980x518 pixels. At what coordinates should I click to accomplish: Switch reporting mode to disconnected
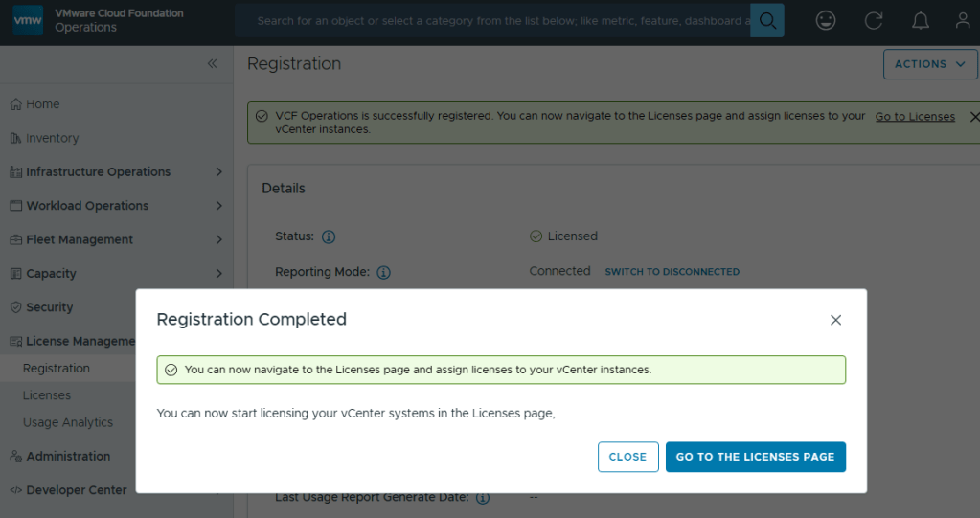click(x=672, y=272)
